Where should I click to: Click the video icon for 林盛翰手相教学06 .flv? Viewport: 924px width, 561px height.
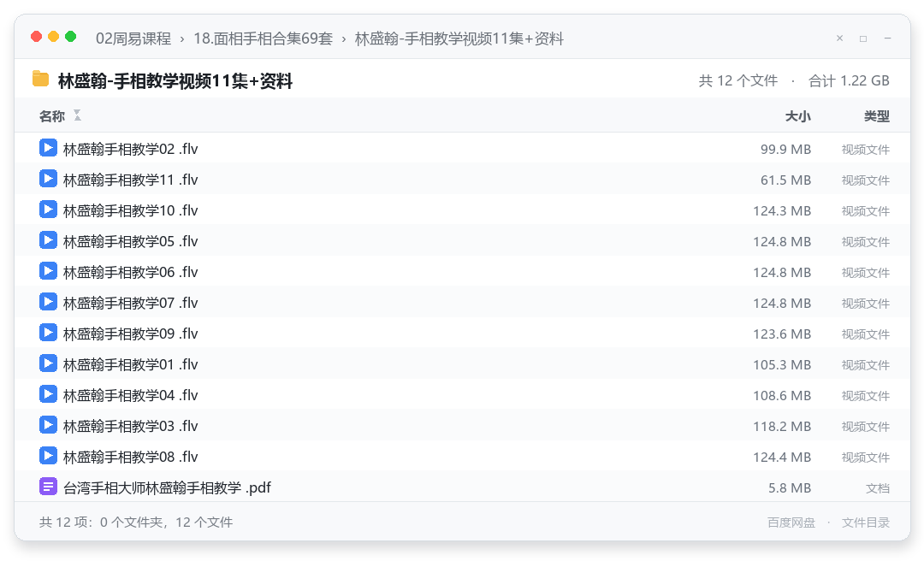(x=48, y=271)
